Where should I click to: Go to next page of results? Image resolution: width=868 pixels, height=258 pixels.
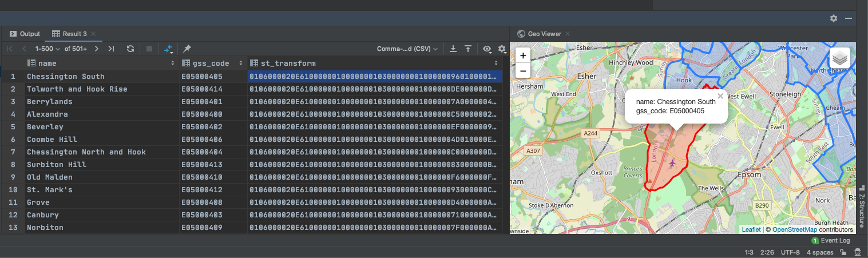(x=97, y=49)
